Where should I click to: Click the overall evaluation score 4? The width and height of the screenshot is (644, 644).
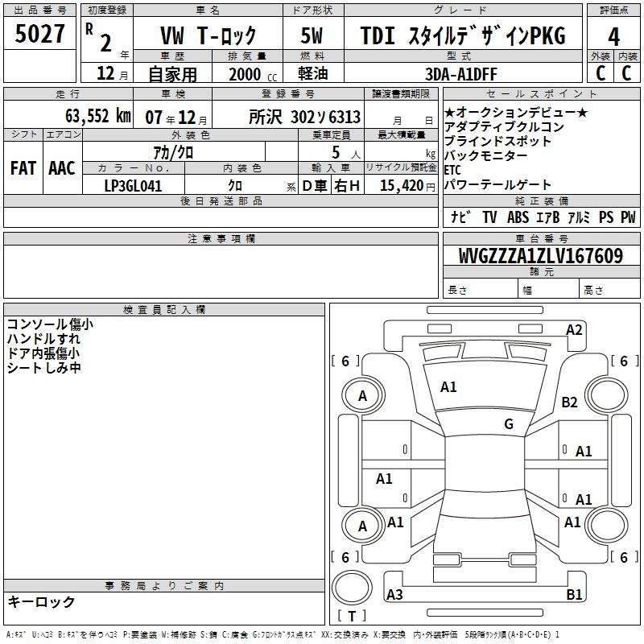coord(613,37)
